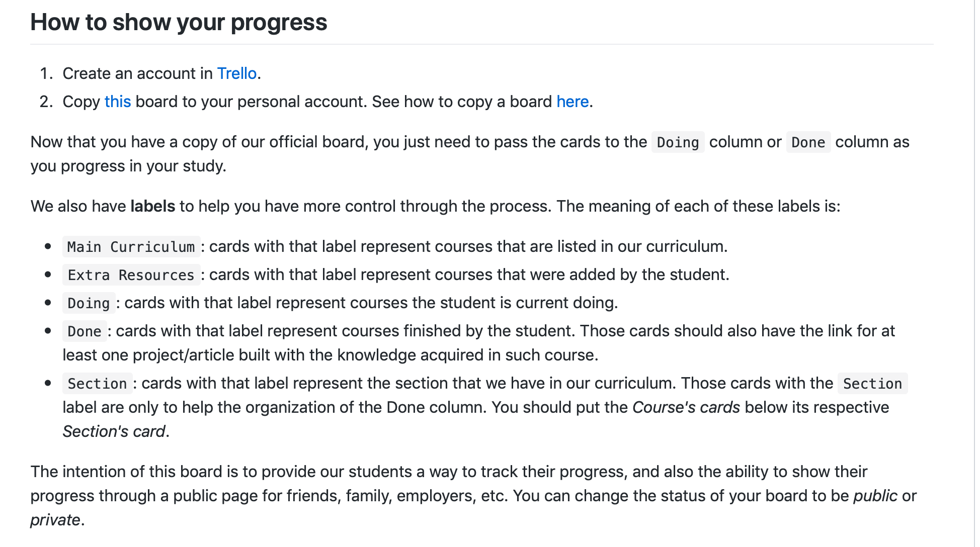Select the Done code label before "column as"
Image resolution: width=980 pixels, height=547 pixels.
(x=808, y=142)
